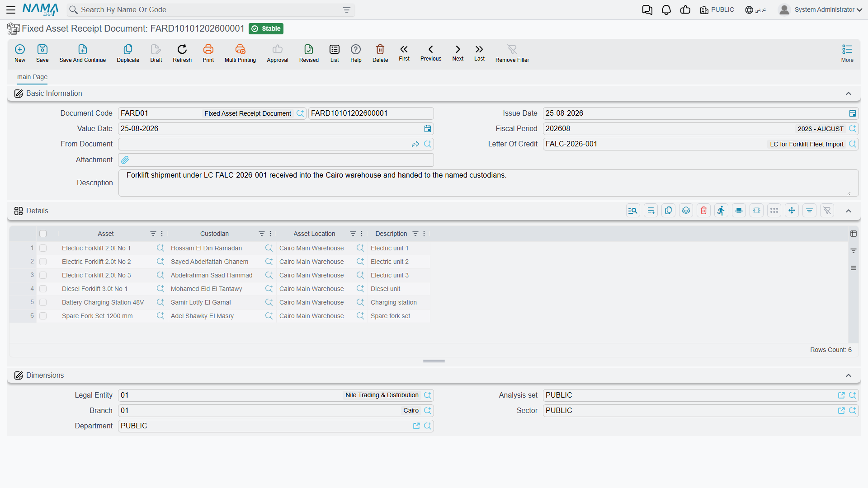Open the hamburger main menu
Image resolution: width=868 pixels, height=488 pixels.
[11, 10]
